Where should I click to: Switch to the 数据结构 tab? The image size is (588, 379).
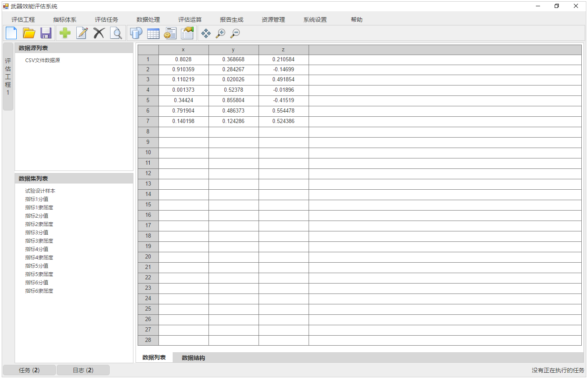(x=193, y=358)
